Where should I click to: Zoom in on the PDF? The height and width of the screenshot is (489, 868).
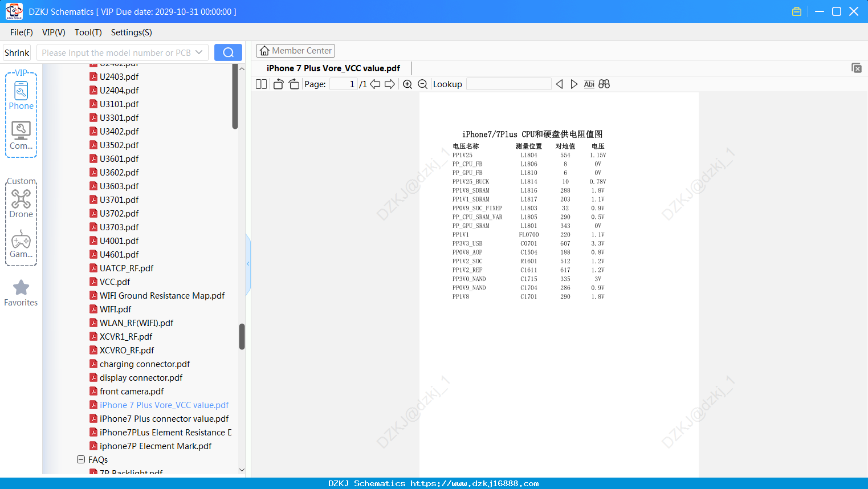(x=407, y=84)
